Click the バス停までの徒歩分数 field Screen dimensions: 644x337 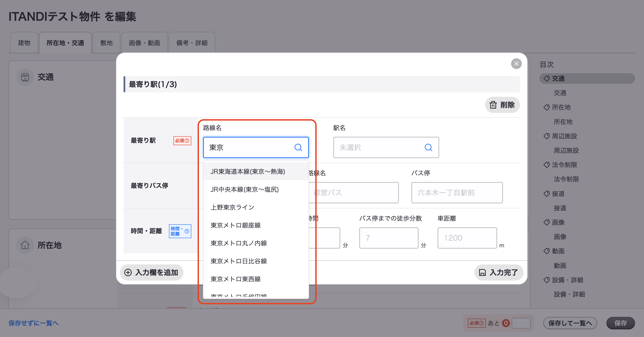pyautogui.click(x=389, y=238)
